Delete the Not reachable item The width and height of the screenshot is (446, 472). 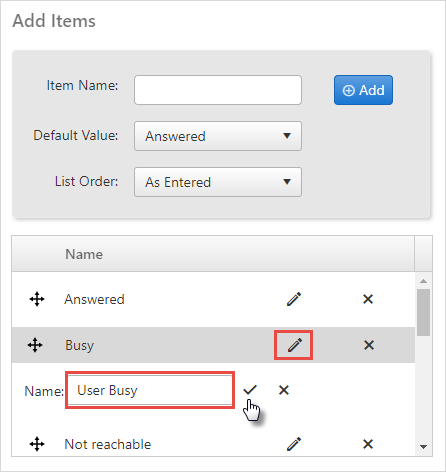(x=368, y=444)
